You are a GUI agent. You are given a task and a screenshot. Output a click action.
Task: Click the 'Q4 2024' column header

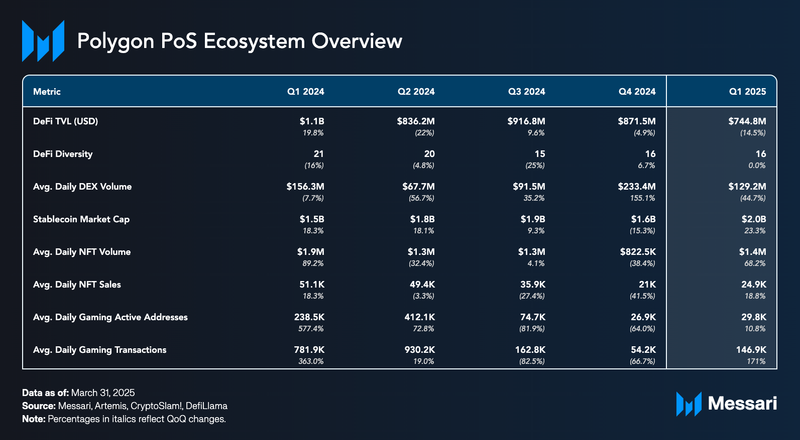tap(637, 92)
